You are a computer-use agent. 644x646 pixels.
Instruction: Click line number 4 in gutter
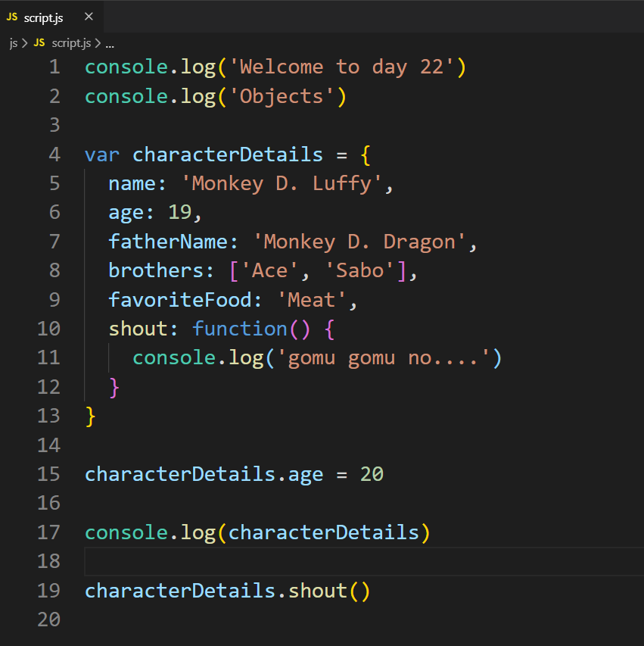[x=54, y=154]
